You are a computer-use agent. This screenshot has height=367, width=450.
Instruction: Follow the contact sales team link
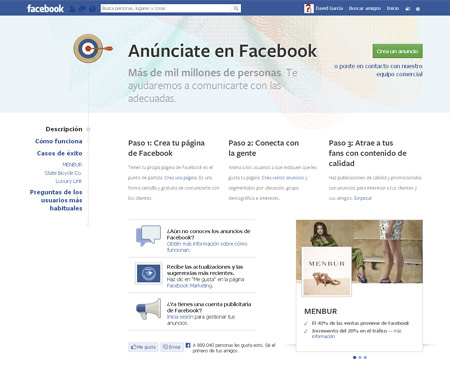[378, 70]
